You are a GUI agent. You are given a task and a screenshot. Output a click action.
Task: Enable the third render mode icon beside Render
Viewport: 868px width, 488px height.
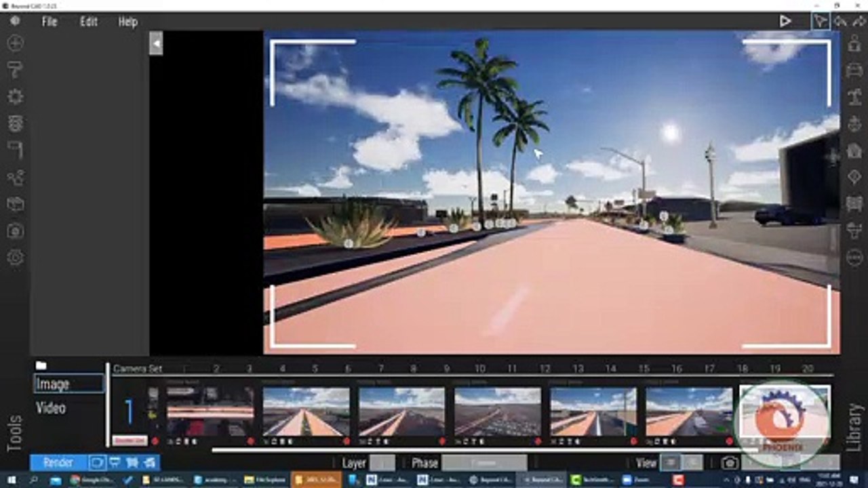click(x=132, y=463)
